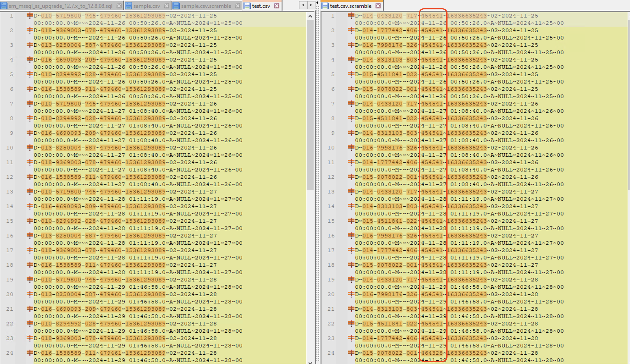Click scroll-down arrow of left view scrollbar
Image resolution: width=630 pixels, height=364 pixels.
310,362
